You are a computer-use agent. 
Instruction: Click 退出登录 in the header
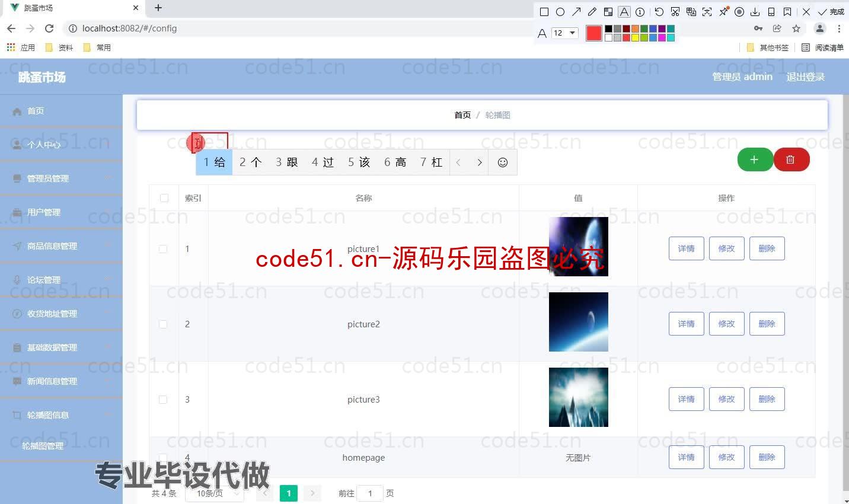pos(805,76)
